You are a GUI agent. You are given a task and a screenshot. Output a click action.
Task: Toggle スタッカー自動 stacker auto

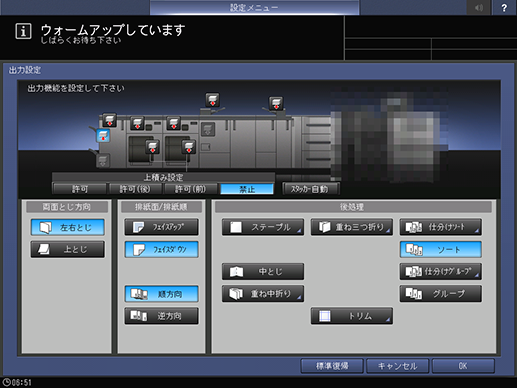tap(311, 189)
